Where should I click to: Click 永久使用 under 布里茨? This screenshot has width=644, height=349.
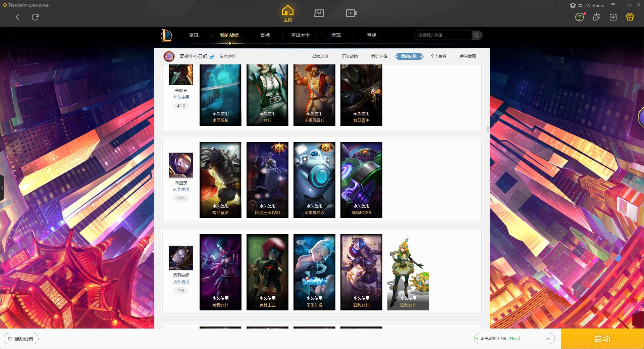181,190
